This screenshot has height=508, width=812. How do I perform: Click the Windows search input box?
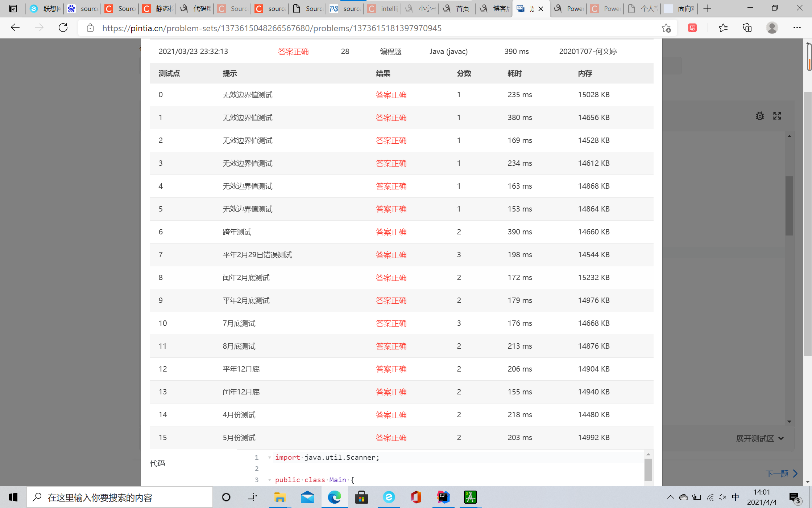tap(120, 497)
